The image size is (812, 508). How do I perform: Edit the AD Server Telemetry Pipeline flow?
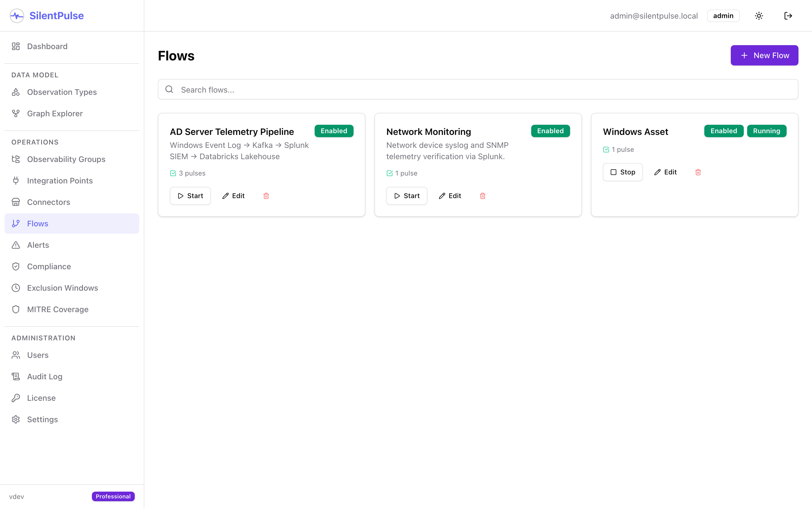click(x=233, y=196)
